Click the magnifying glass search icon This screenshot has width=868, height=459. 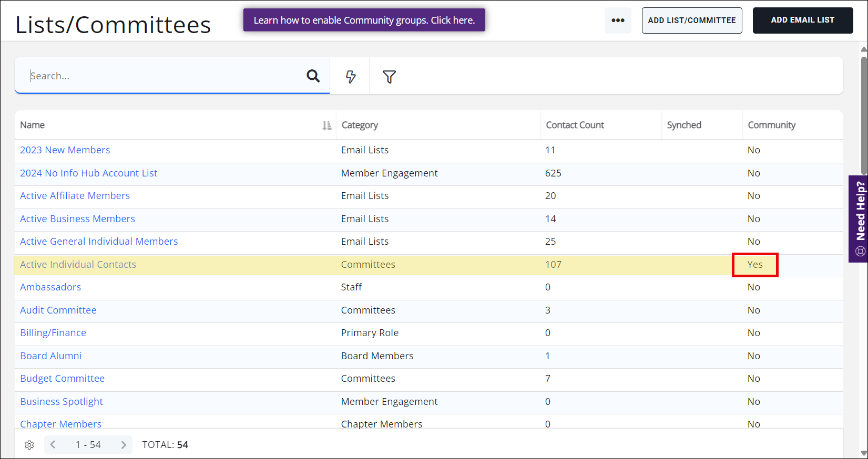coord(313,76)
